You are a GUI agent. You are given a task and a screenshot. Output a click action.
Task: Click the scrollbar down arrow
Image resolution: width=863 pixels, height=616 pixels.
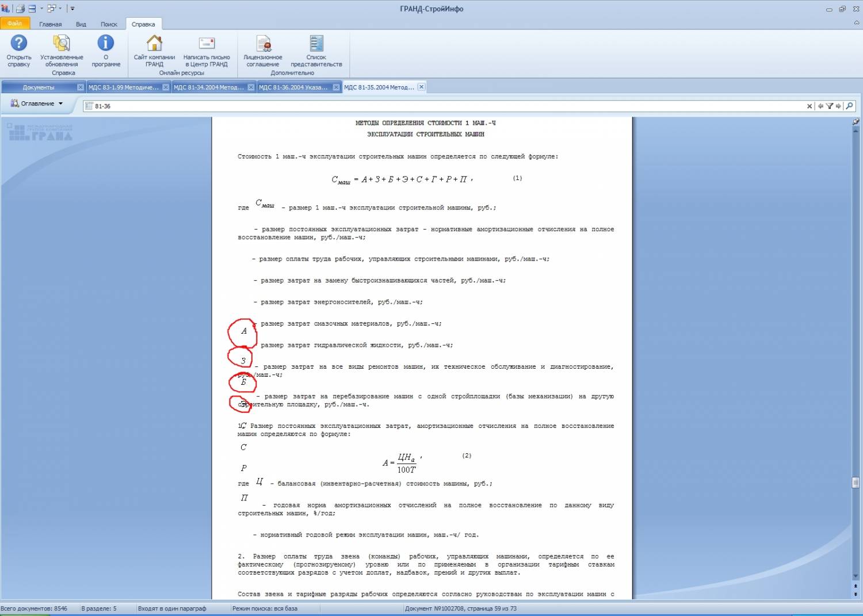856,576
